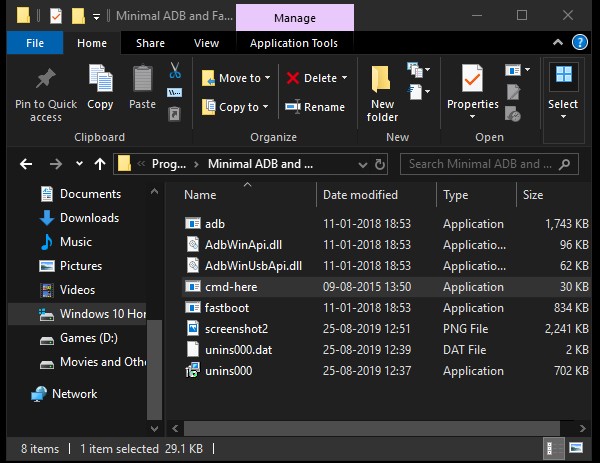
Task: Click the Properties checkmark icon
Action: tap(472, 78)
